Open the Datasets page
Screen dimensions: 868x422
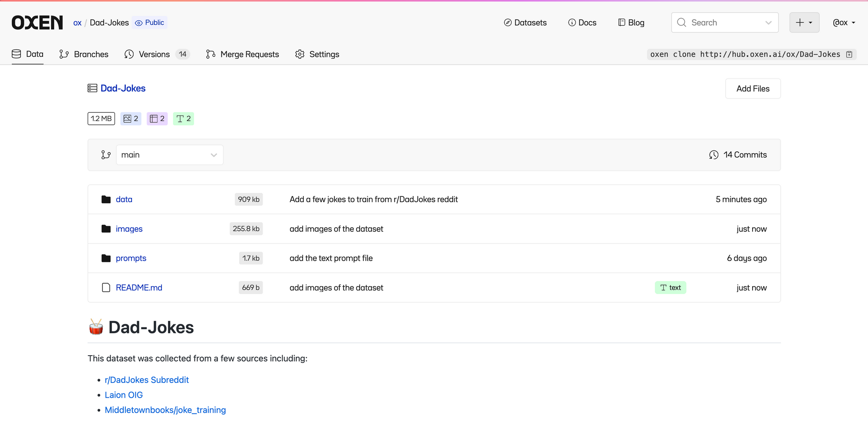tap(525, 23)
